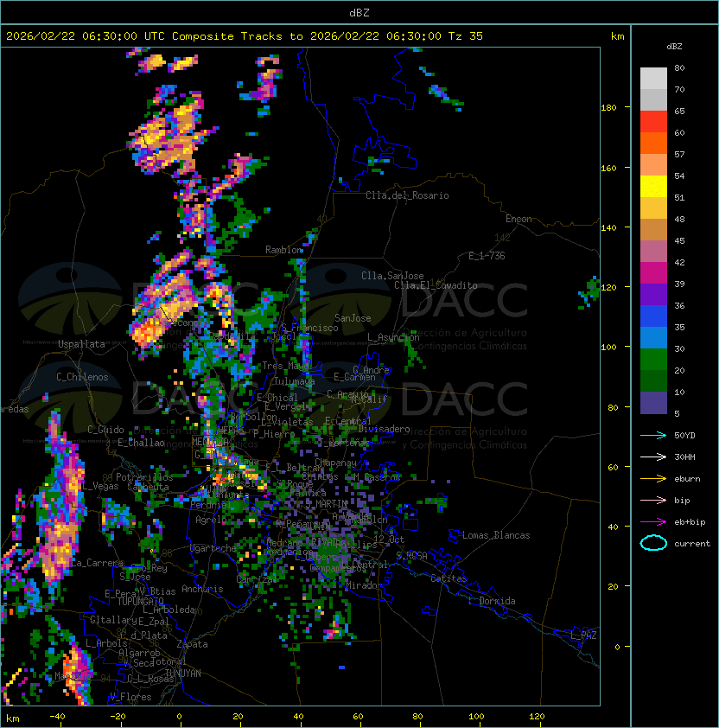Click the Lomas_Blancas place label
Image resolution: width=719 pixels, height=728 pixels.
click(496, 535)
